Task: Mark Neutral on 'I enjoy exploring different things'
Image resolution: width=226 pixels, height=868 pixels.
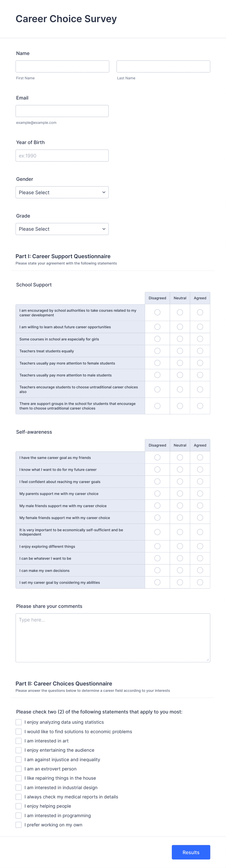Action: coord(180,546)
